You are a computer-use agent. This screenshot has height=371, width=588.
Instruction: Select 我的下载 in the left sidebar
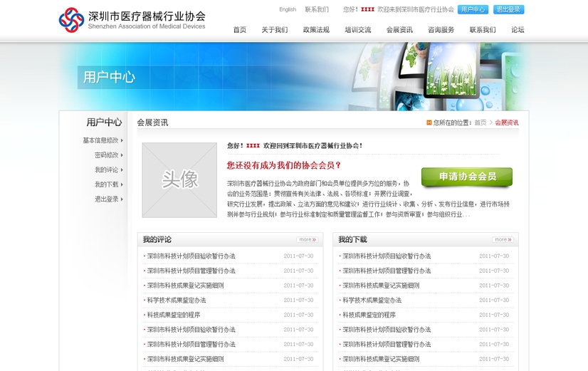(107, 184)
